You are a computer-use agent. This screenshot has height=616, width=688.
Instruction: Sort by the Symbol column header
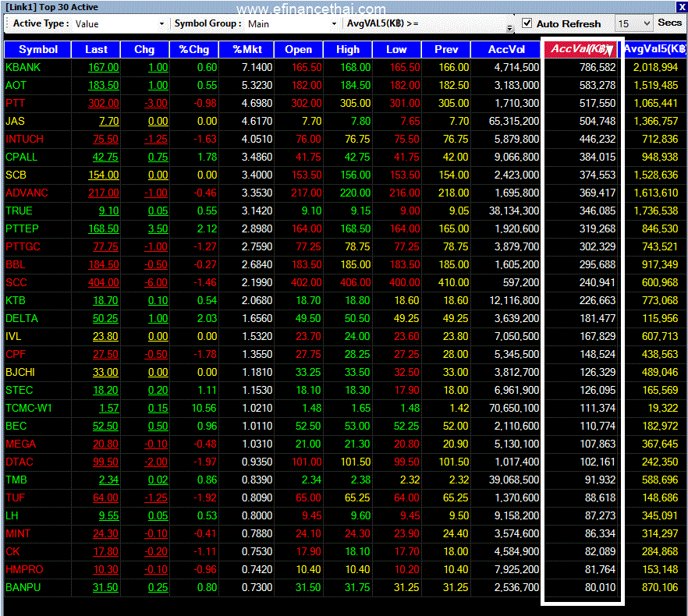[37, 50]
